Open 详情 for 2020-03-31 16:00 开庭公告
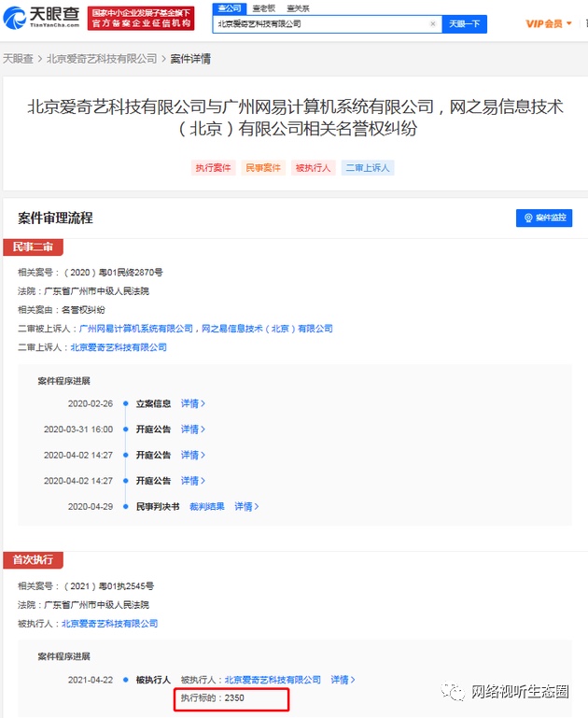 coord(193,429)
